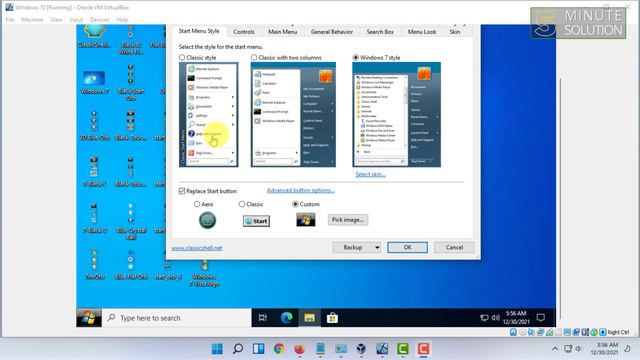Select the start_orb_4 desktop icon
This screenshot has height=360, width=640.
point(167,271)
